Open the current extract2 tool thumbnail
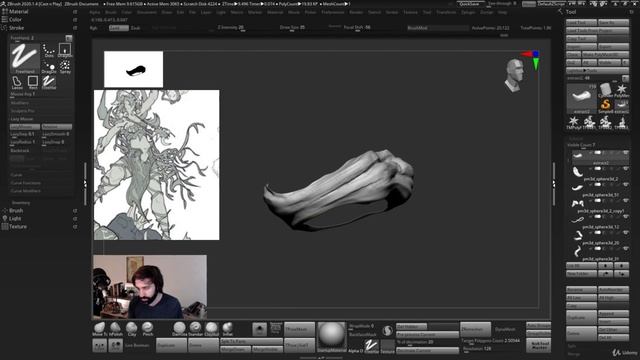The height and width of the screenshot is (360, 640). click(582, 98)
